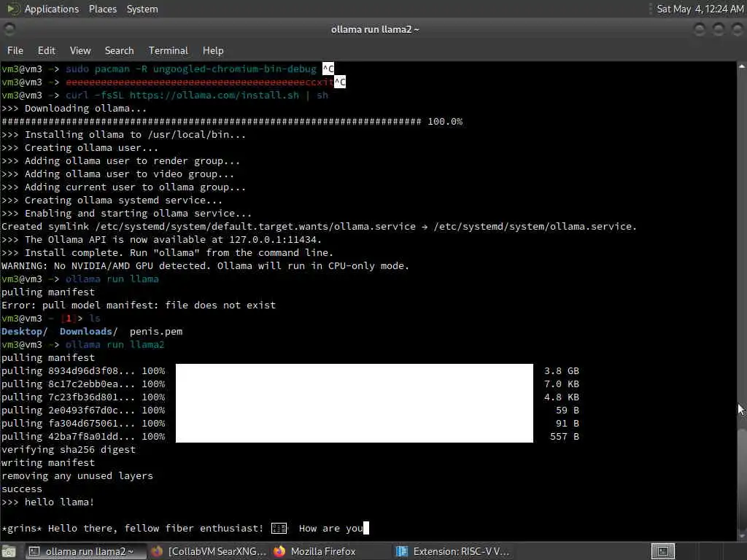Click the 100.0% download progress line
Screen dimensions: 747x560
tap(232, 122)
